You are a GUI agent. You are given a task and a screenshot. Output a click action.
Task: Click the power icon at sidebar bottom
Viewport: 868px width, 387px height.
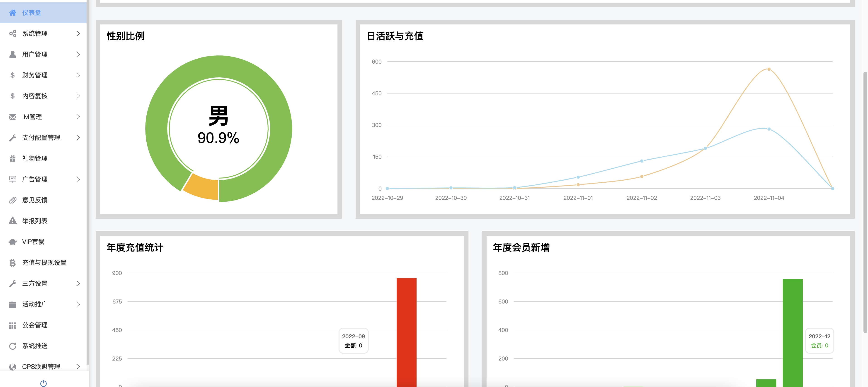(44, 383)
